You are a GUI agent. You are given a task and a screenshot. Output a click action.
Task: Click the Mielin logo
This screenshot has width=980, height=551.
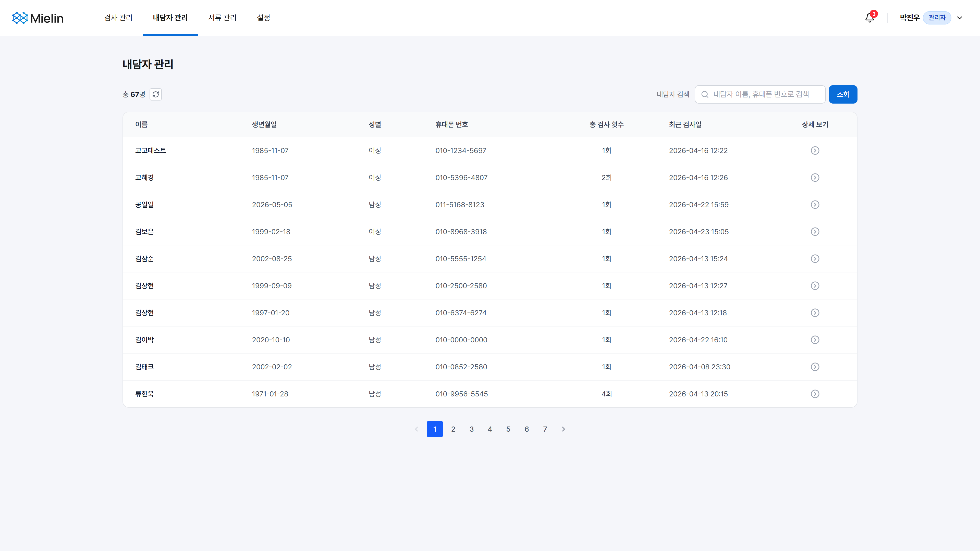(38, 18)
